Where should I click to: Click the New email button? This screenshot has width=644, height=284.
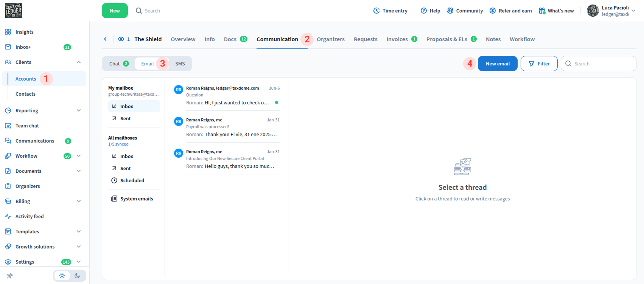tap(497, 64)
